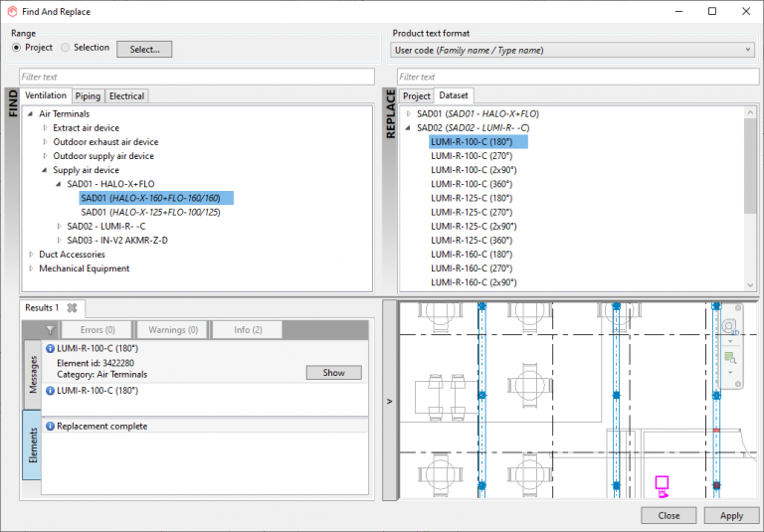Select the Project range radio button
The image size is (764, 532).
pos(17,48)
